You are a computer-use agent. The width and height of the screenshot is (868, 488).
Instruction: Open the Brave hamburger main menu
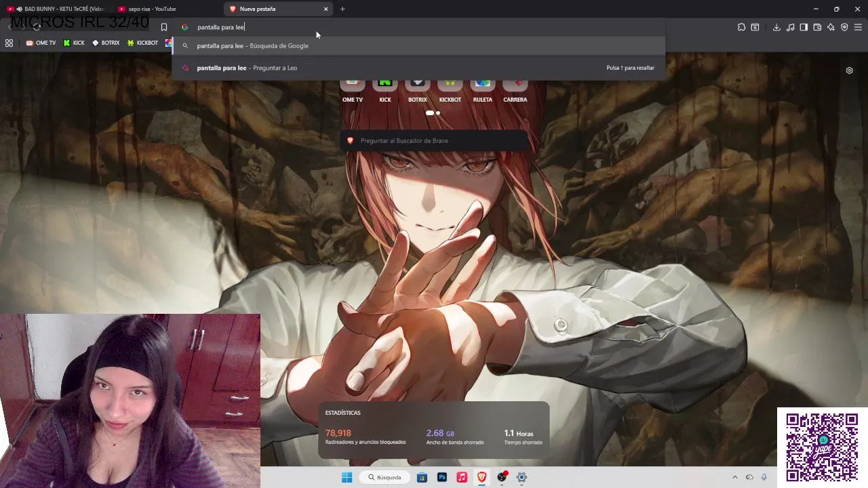(858, 27)
